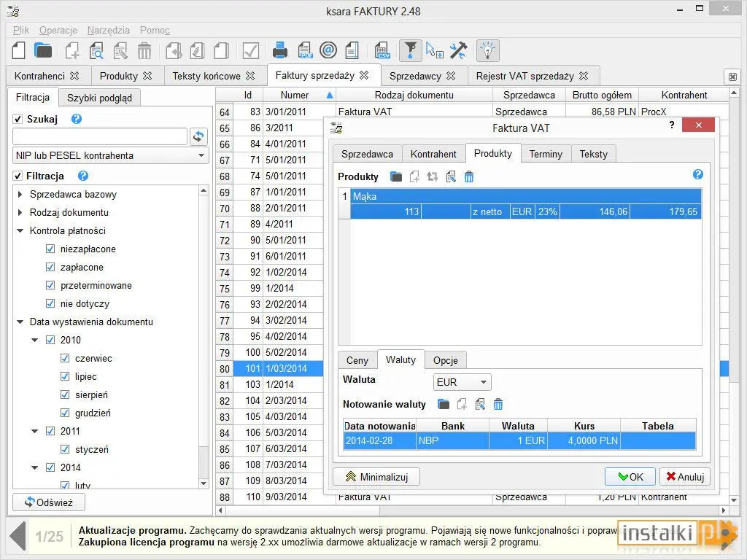This screenshot has width=747, height=560.
Task: Switch to the Terminy tab in dialog
Action: point(546,154)
